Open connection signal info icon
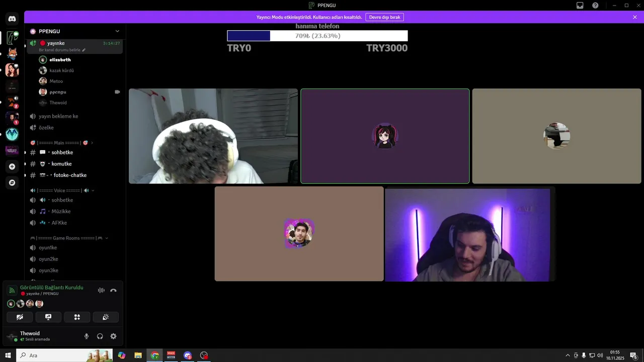The width and height of the screenshot is (644, 362). pyautogui.click(x=12, y=291)
